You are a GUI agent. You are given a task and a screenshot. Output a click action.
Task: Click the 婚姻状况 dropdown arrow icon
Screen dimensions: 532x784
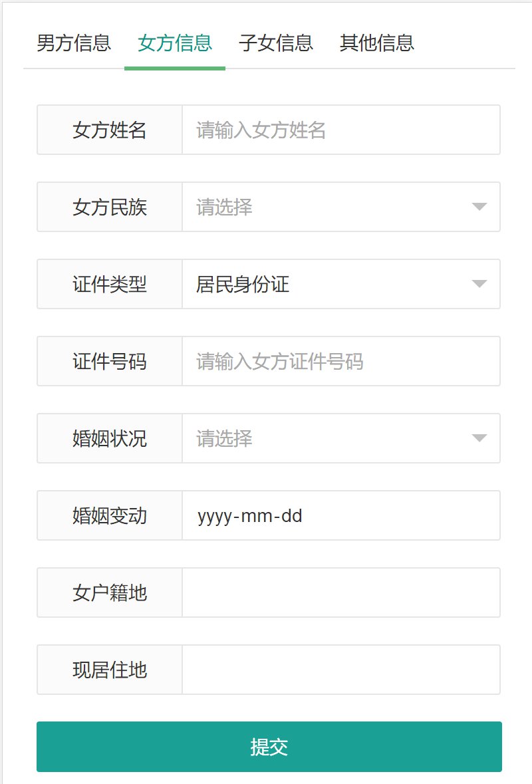tap(479, 438)
